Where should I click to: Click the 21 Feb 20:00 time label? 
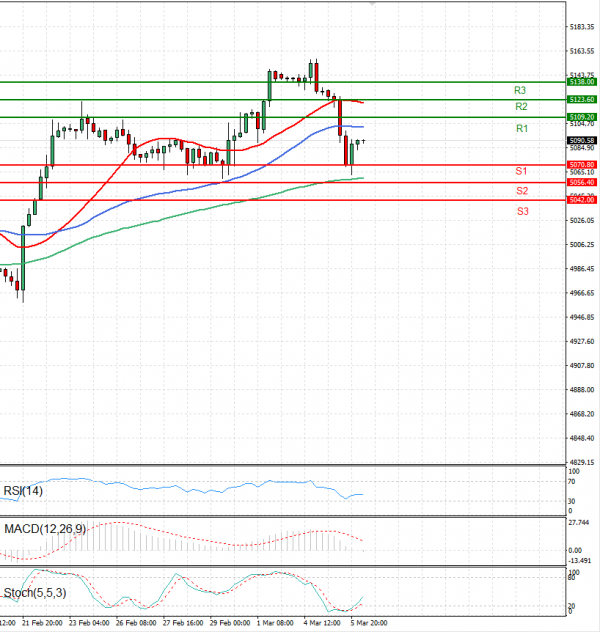click(x=42, y=623)
